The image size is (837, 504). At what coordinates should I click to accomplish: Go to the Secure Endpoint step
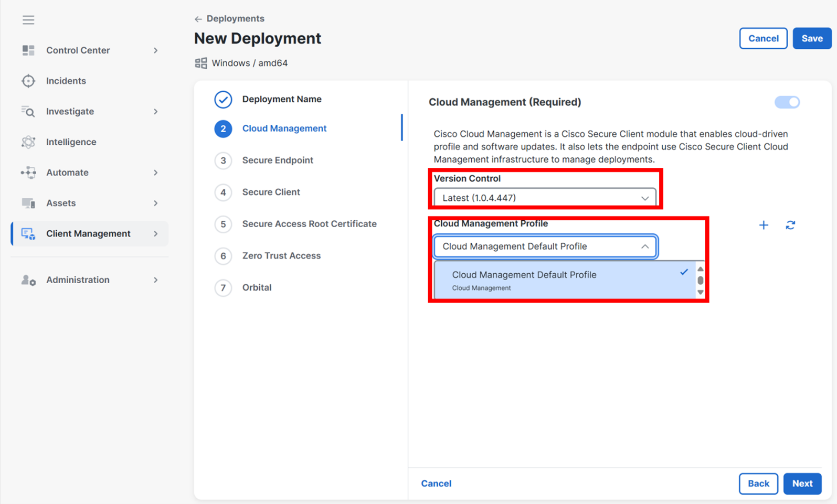pos(277,160)
